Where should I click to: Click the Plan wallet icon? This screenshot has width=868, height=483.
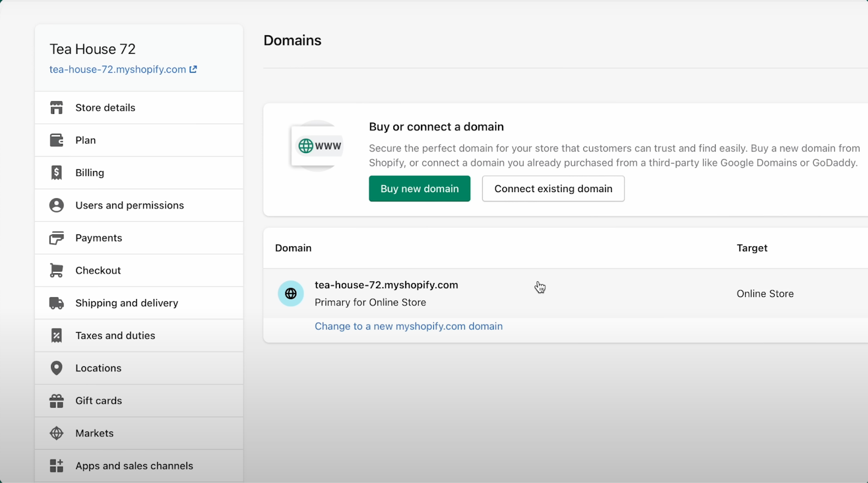click(x=56, y=140)
